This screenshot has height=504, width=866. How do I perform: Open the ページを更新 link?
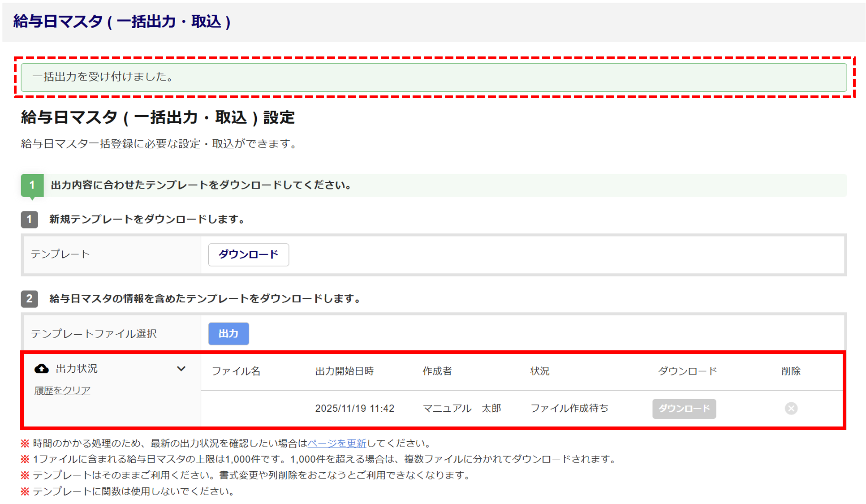pyautogui.click(x=336, y=444)
